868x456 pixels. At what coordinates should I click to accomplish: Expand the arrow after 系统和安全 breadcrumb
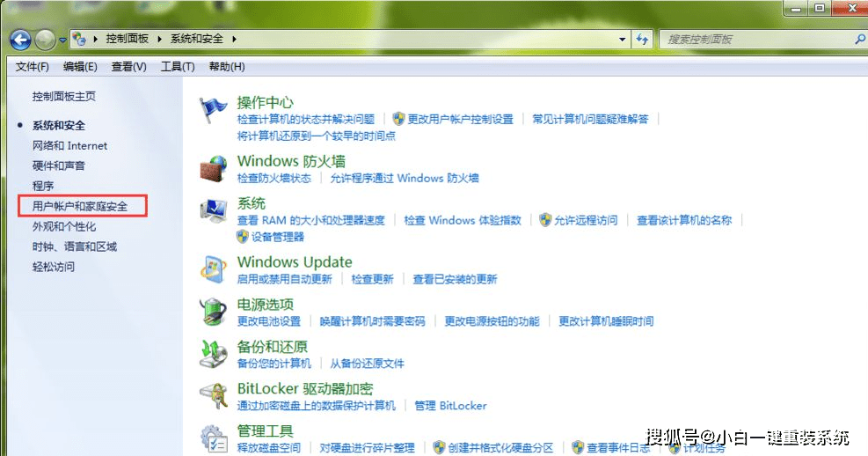pyautogui.click(x=234, y=39)
